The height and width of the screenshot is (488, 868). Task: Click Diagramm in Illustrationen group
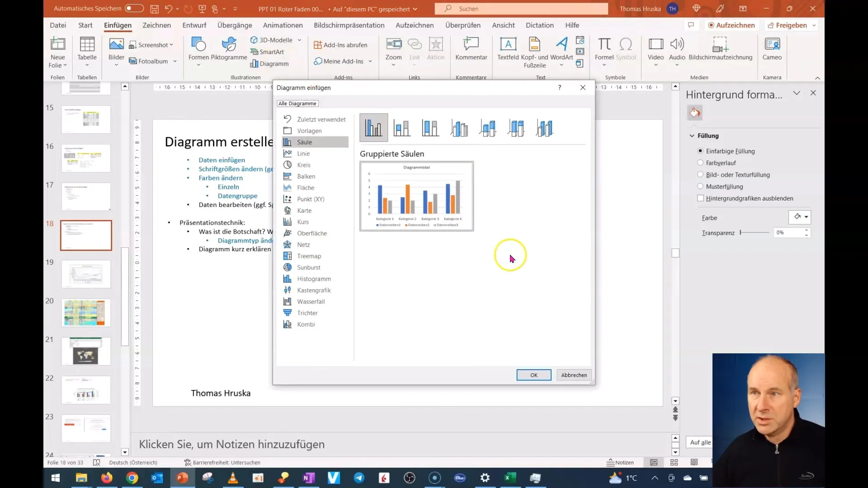click(x=269, y=64)
